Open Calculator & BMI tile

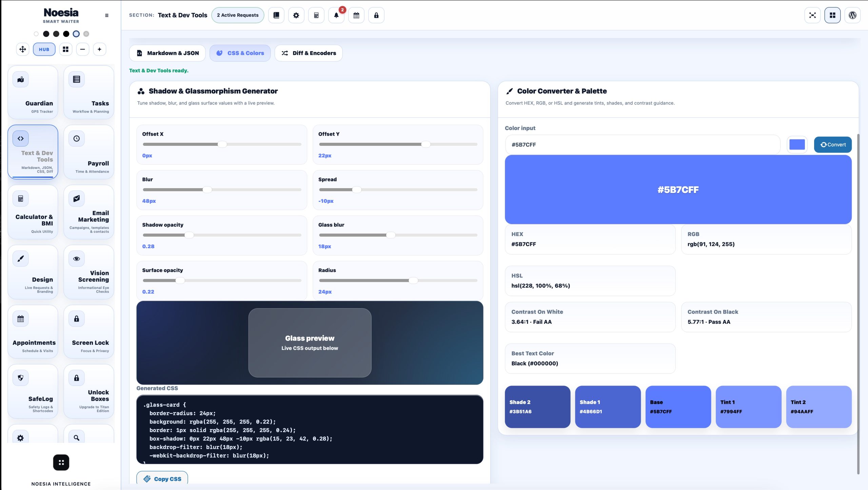[x=33, y=212]
